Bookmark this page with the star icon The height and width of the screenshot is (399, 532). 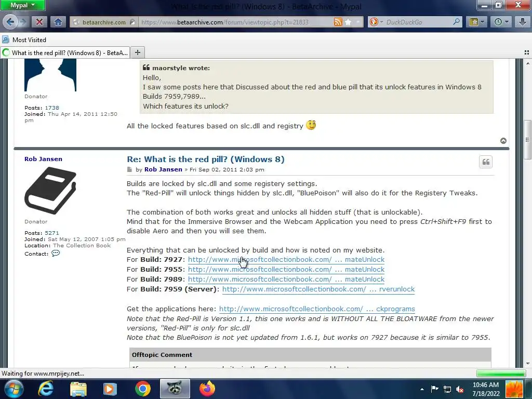348,22
